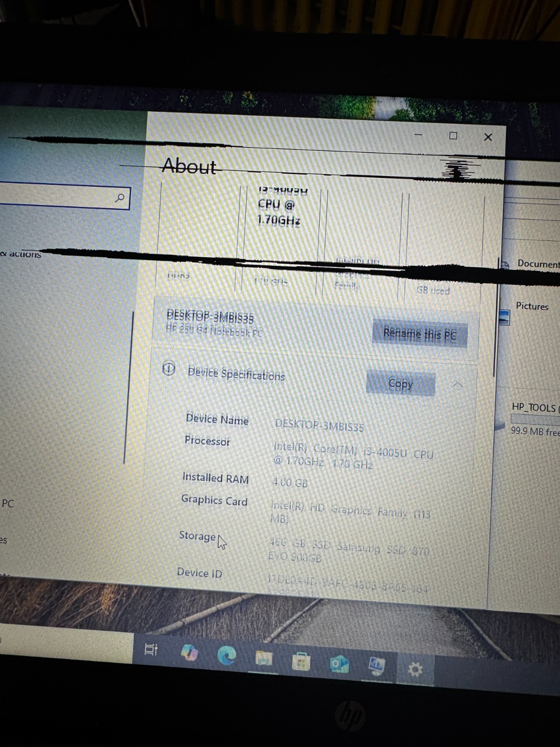Viewport: 560px width, 747px height.
Task: Click the HP 250 G4 Notebook PC text
Action: pyautogui.click(x=215, y=331)
